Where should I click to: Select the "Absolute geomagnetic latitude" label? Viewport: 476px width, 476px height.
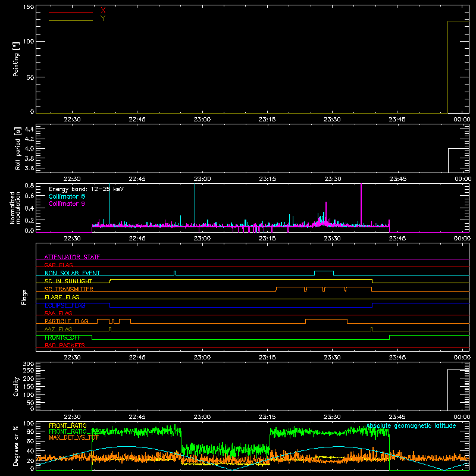[411, 426]
